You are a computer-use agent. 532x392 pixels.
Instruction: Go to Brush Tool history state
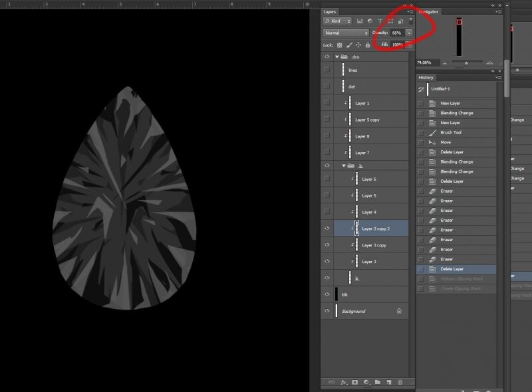450,132
